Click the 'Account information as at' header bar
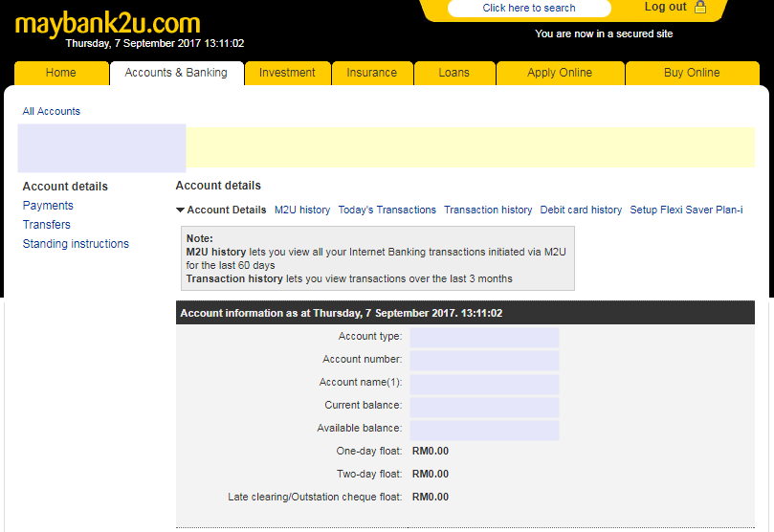 click(465, 313)
